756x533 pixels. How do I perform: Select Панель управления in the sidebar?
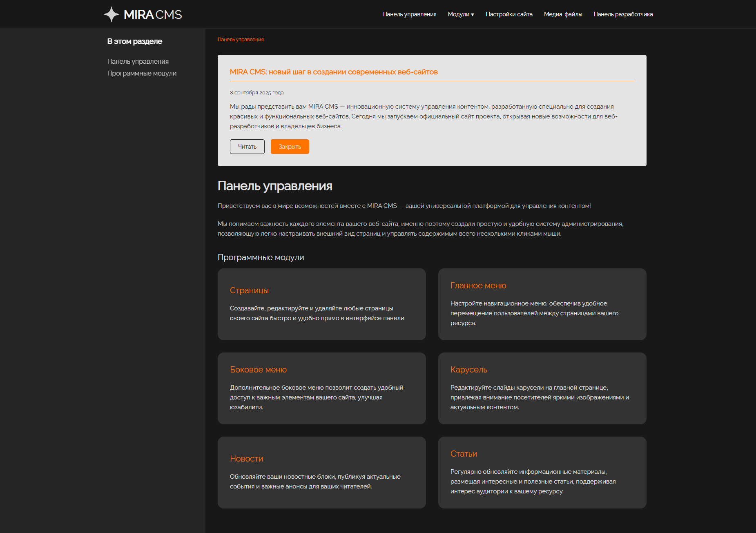pyautogui.click(x=138, y=61)
